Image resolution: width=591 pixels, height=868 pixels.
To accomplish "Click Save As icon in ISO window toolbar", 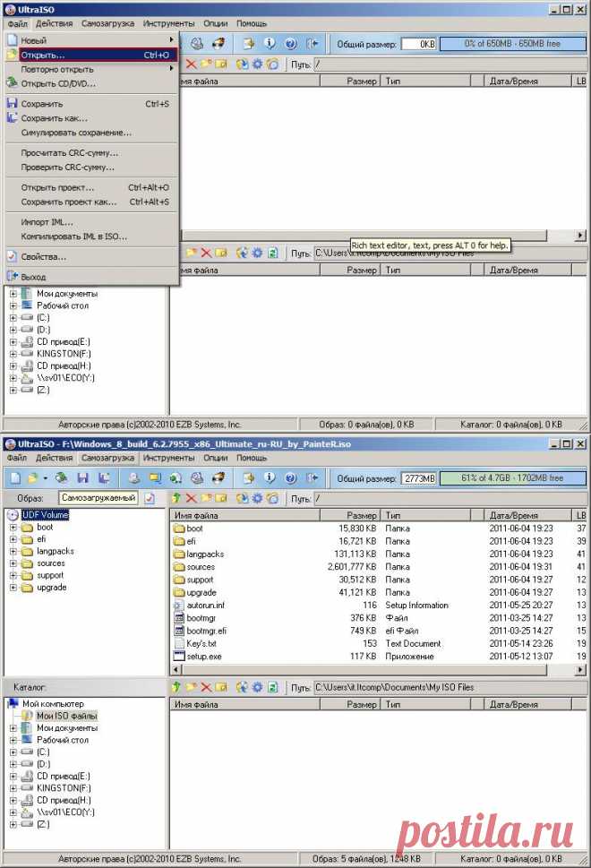I will pos(104,477).
